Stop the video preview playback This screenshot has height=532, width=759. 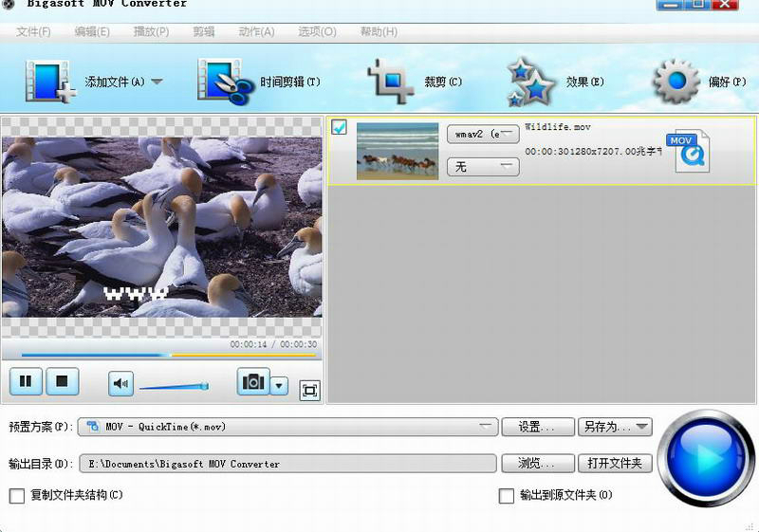(62, 381)
